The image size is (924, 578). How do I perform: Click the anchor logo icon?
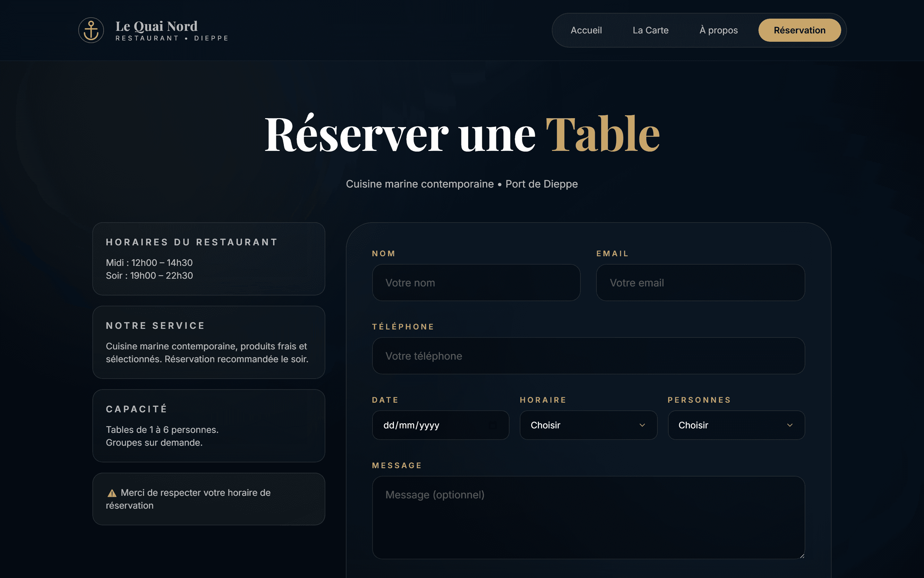point(91,30)
